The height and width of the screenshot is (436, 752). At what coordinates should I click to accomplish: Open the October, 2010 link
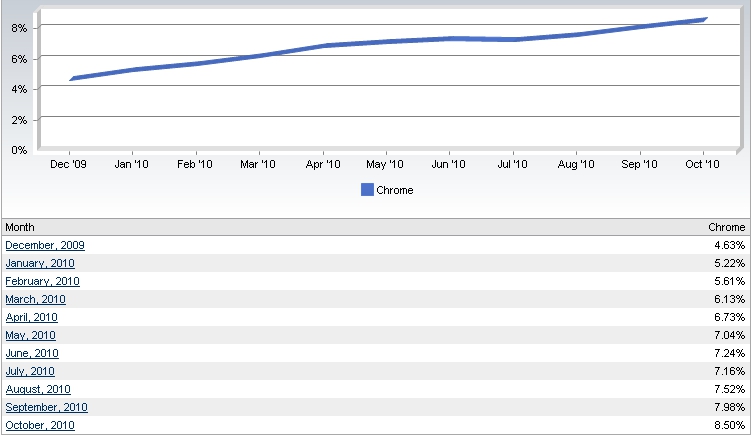(40, 425)
